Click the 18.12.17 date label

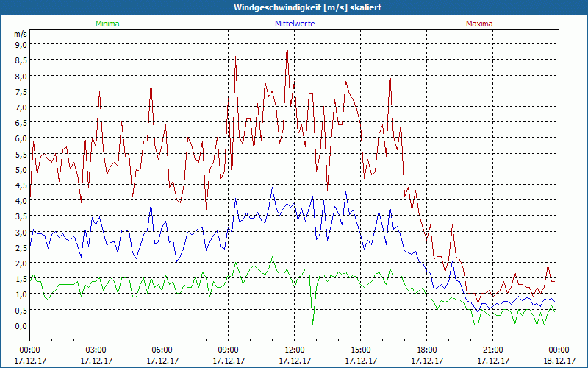tap(559, 361)
